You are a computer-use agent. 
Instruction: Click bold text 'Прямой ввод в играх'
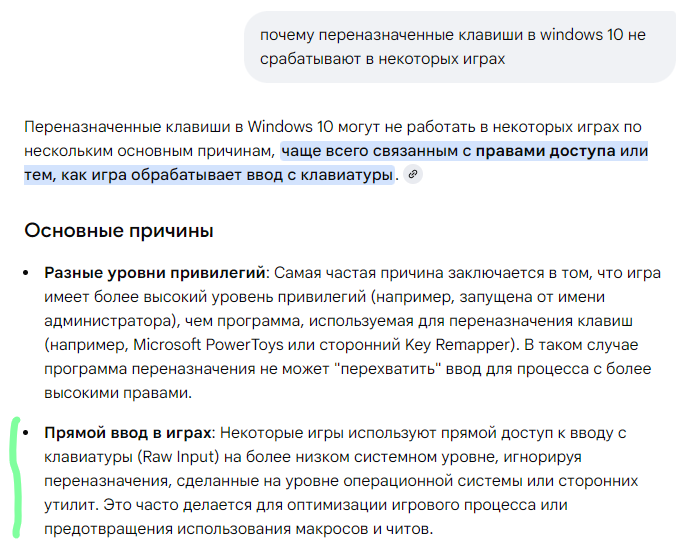point(127,433)
